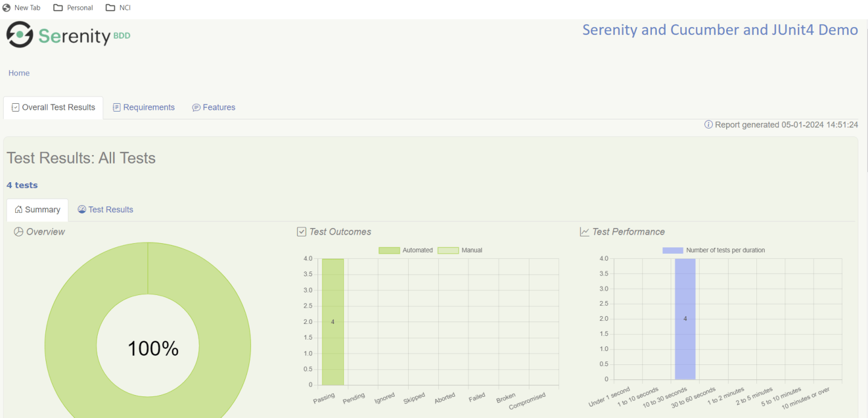The width and height of the screenshot is (868, 418).
Task: Click the 'Ignored' axis label
Action: pyautogui.click(x=384, y=399)
